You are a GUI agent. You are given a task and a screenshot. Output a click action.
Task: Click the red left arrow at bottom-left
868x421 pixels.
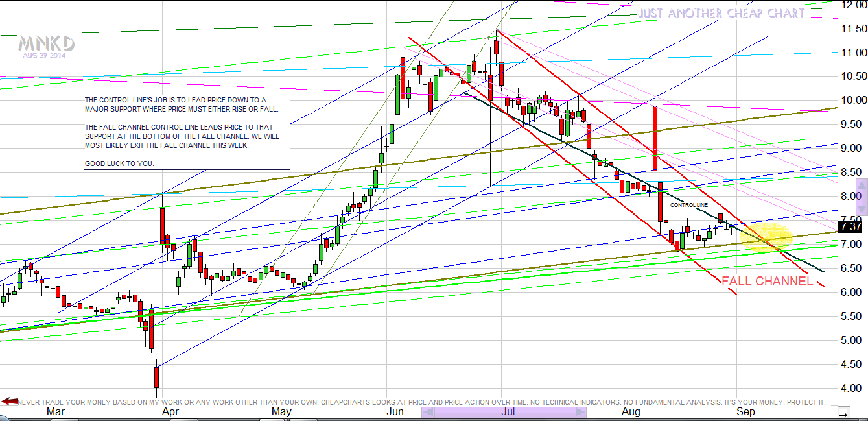(9, 402)
